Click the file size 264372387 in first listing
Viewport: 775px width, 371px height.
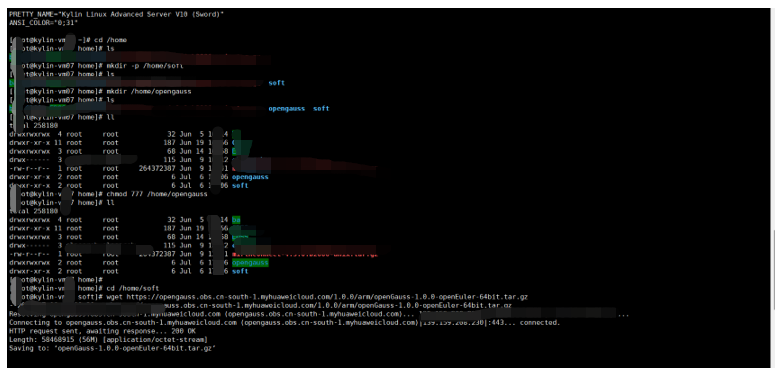coord(157,168)
